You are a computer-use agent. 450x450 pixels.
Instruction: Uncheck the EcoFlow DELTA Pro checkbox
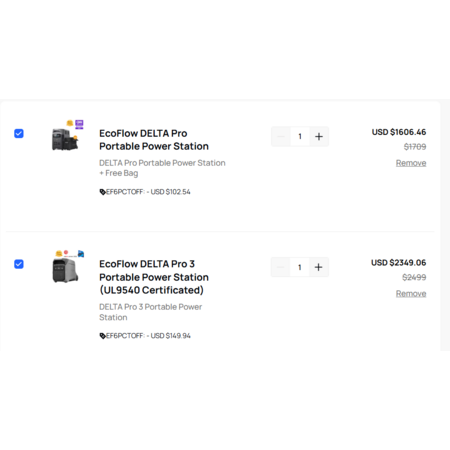tap(19, 133)
